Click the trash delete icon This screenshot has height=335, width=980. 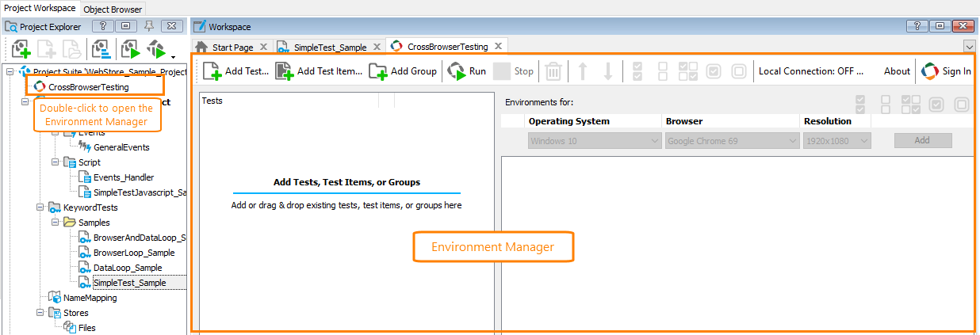click(x=553, y=71)
